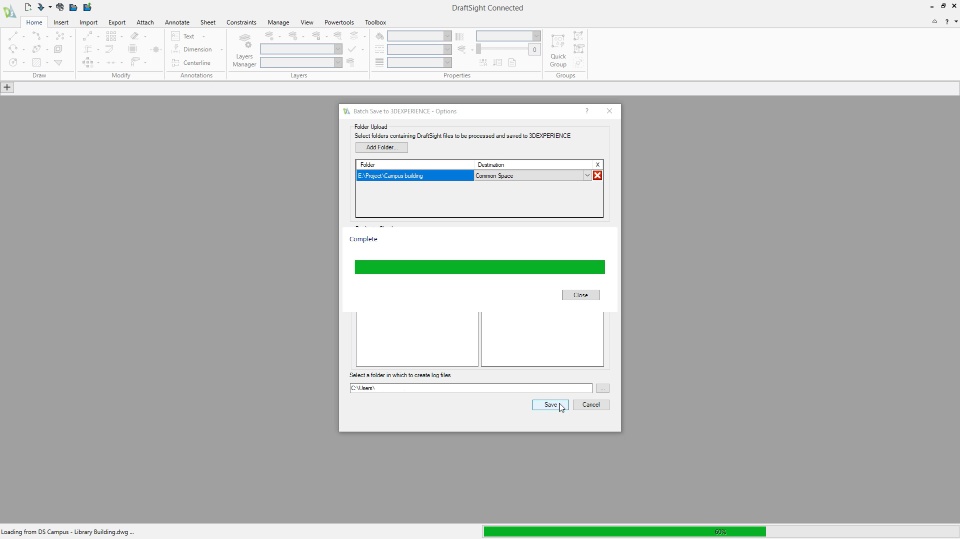Click the line weight icon in Properties
Viewport: 960px width, 539px height.
(380, 62)
